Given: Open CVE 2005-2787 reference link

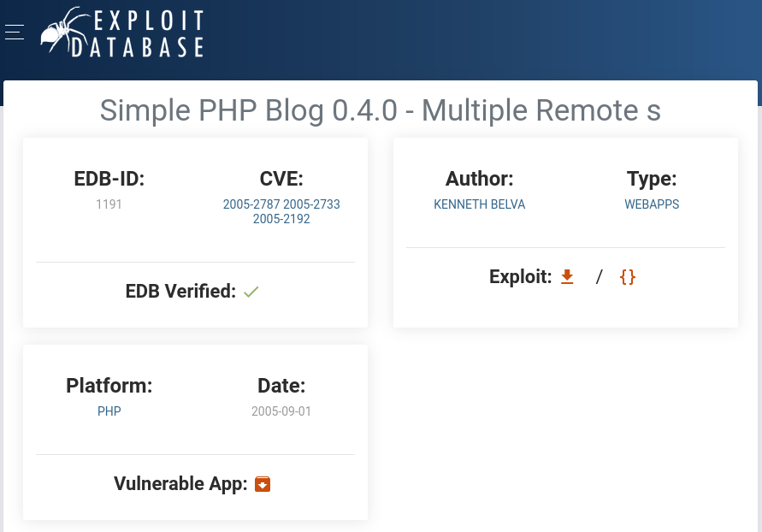Looking at the screenshot, I should pyautogui.click(x=251, y=204).
